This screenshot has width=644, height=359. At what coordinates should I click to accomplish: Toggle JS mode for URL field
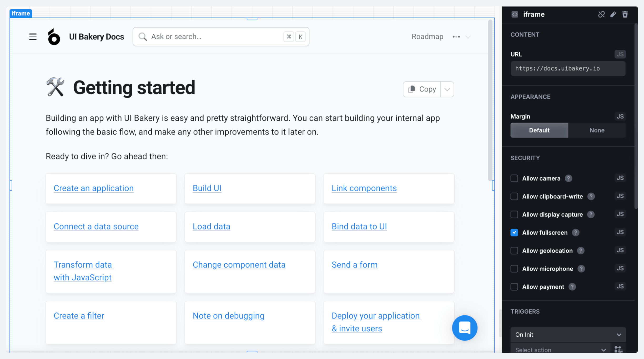pos(620,54)
